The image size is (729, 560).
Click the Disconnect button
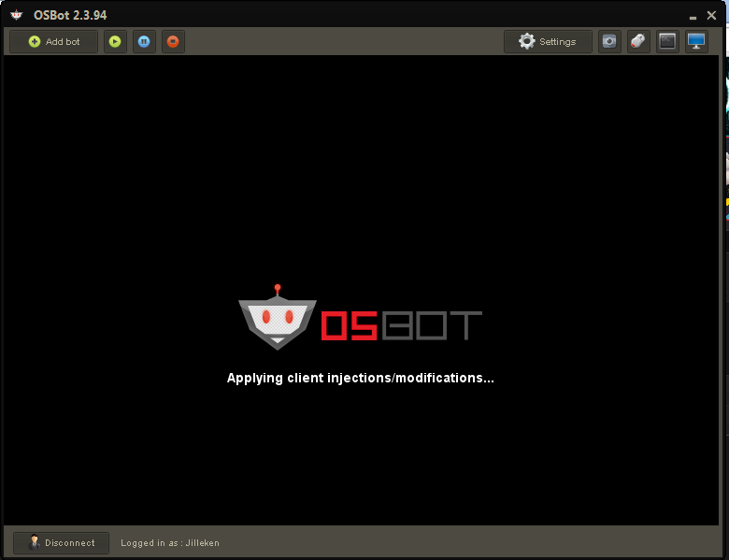(x=62, y=543)
